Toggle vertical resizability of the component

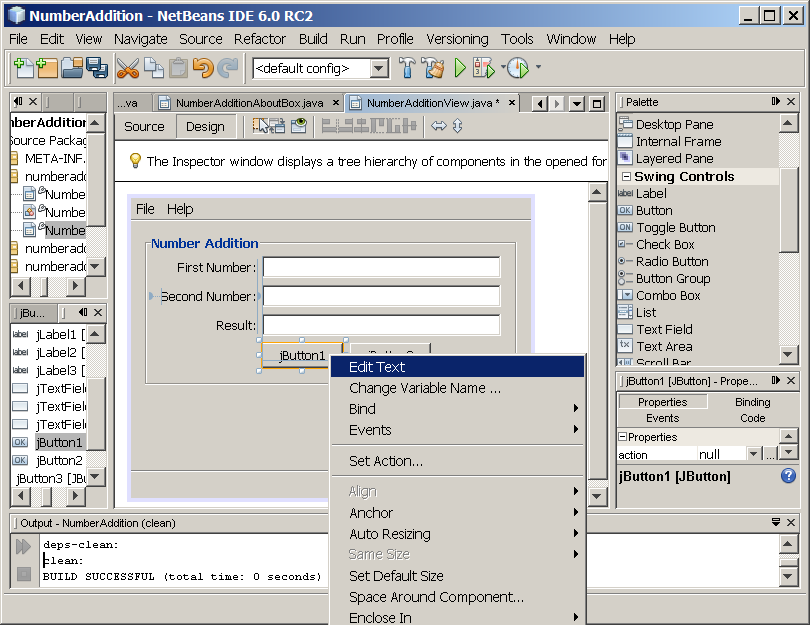tap(458, 126)
